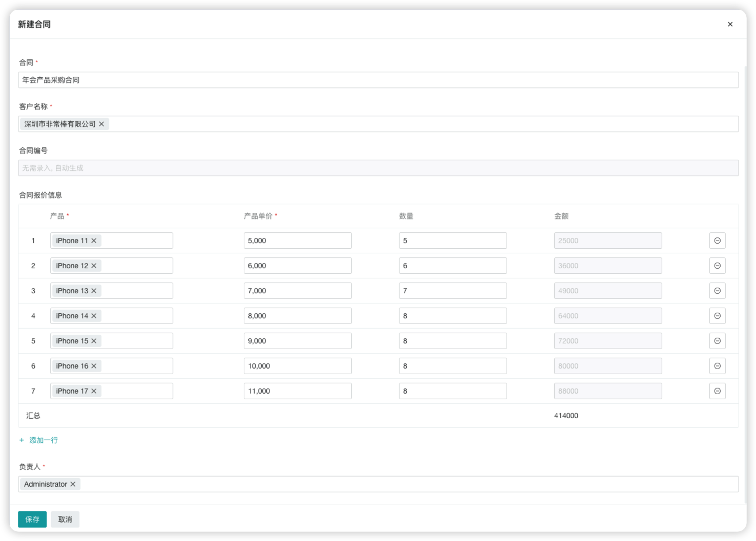The width and height of the screenshot is (756, 541).
Task: Open the 客户名称 customer selector
Action: coord(378,124)
